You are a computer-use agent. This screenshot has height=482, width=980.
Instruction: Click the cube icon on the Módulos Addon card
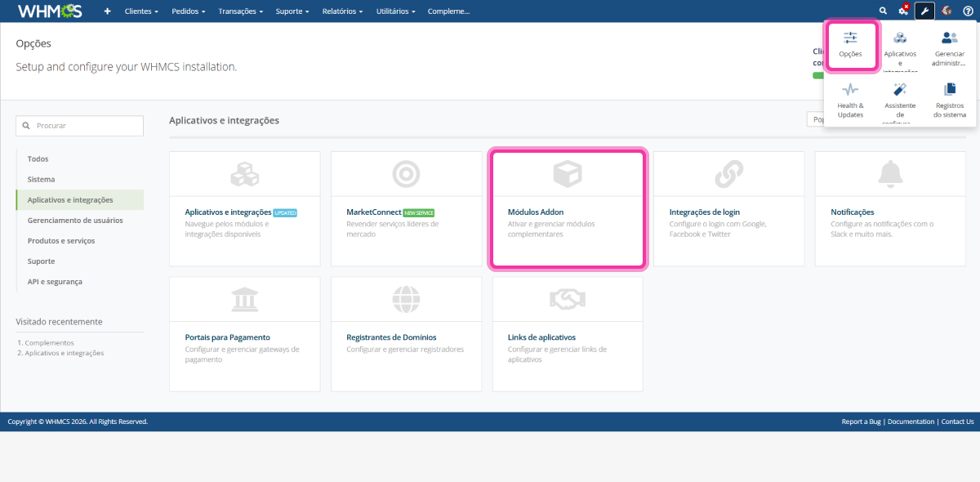click(568, 174)
